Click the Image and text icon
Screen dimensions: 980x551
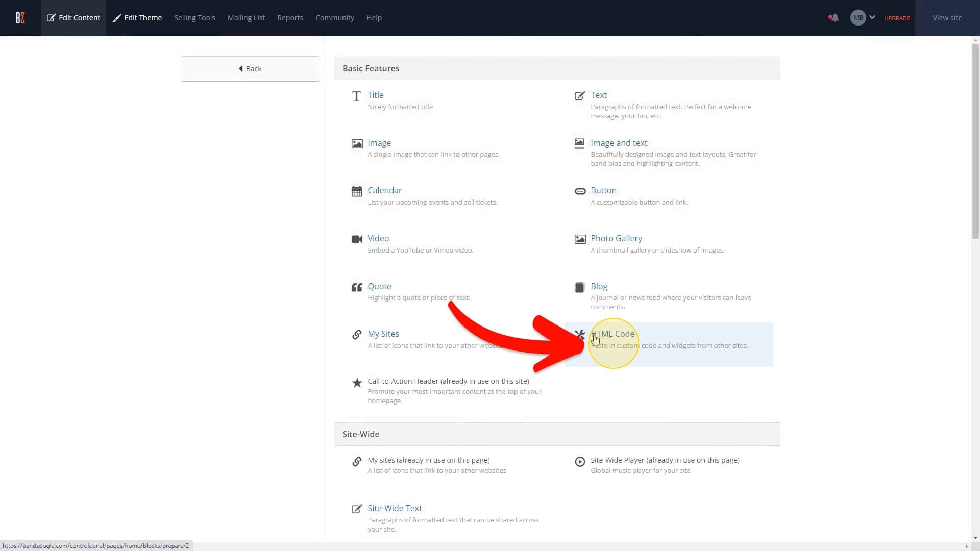579,143
